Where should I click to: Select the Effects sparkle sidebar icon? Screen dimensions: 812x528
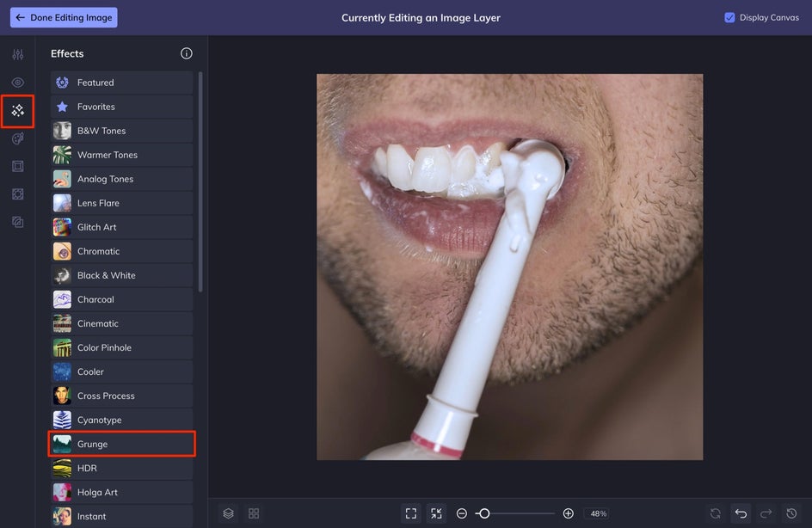[x=17, y=110]
